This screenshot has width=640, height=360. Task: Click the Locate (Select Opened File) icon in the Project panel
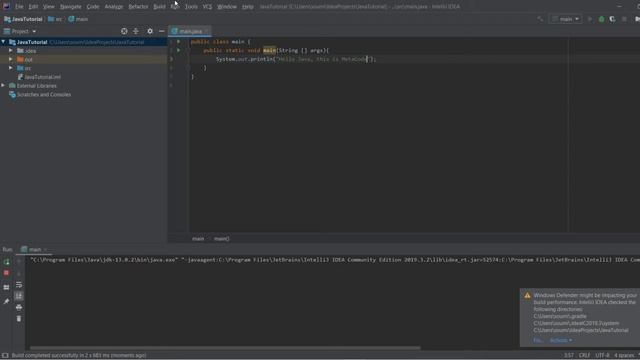point(124,31)
